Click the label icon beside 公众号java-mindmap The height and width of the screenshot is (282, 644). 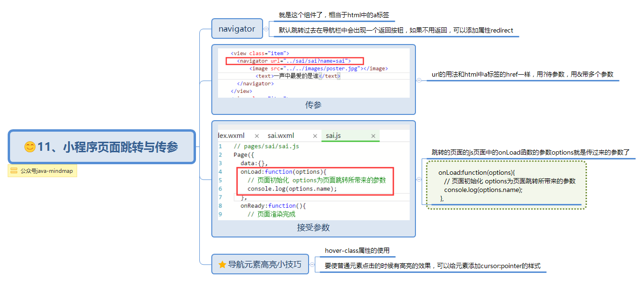pyautogui.click(x=14, y=170)
